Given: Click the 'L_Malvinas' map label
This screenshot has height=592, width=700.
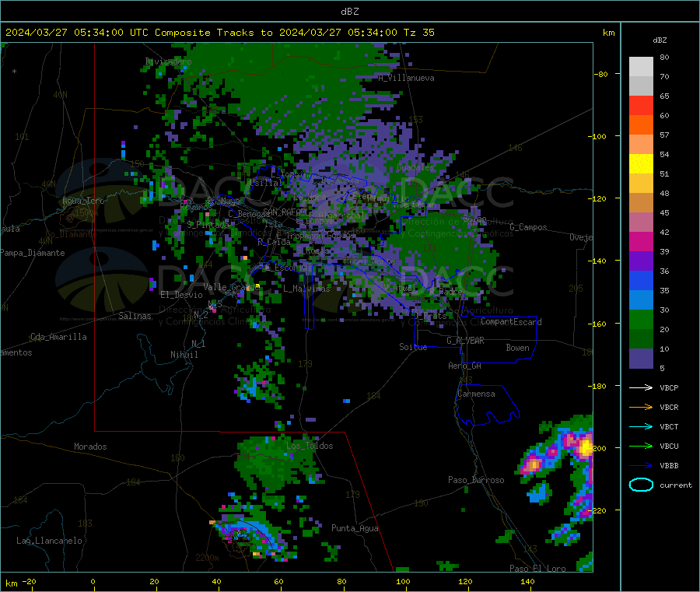Looking at the screenshot, I should click(x=306, y=289).
